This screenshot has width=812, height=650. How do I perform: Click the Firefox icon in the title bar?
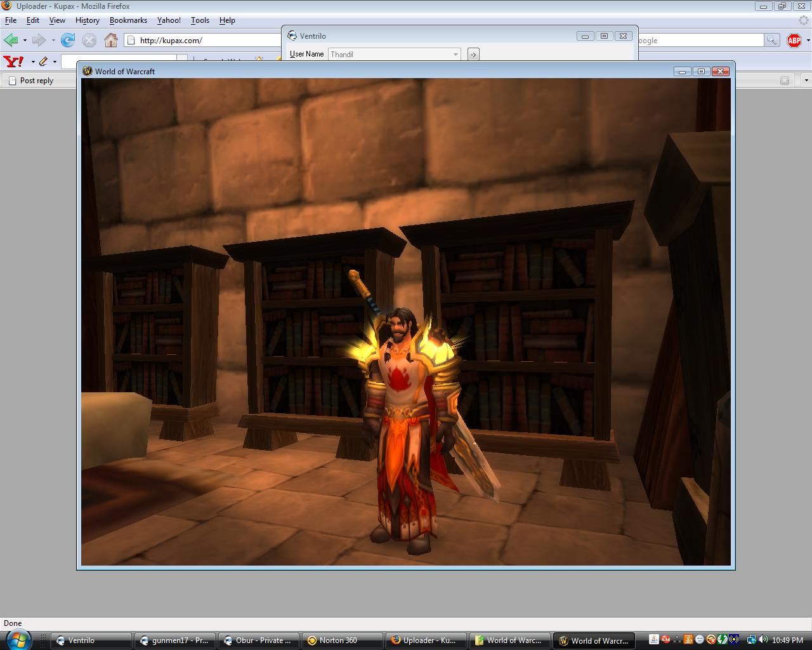7,6
